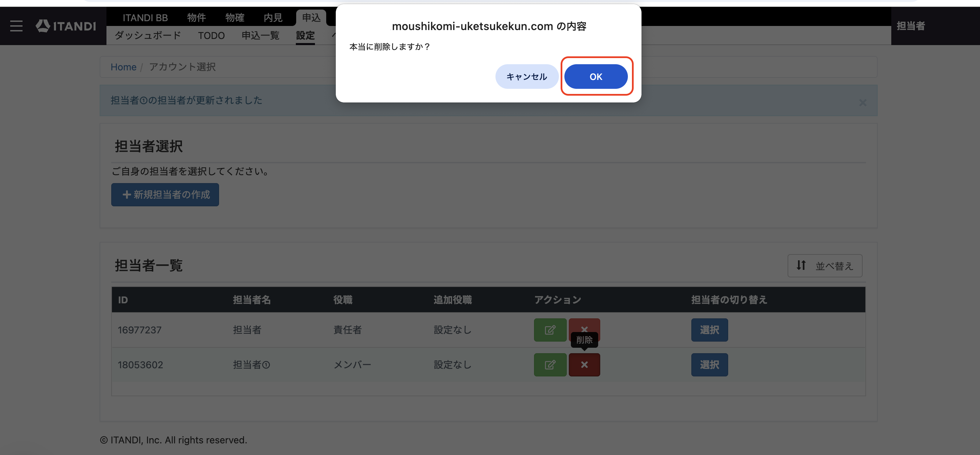Open the 担当者 user menu in header
980x455 pixels.
[911, 26]
